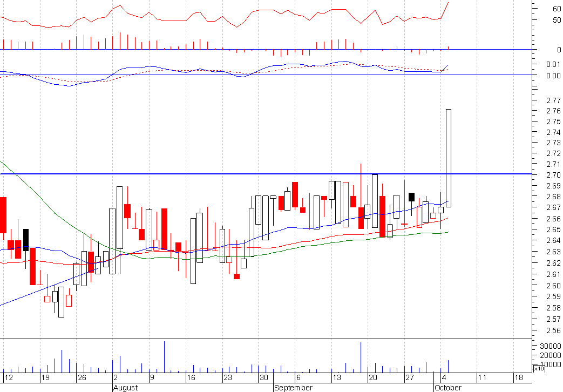Click the 30 date axis label
The image size is (563, 392).
[264, 377]
